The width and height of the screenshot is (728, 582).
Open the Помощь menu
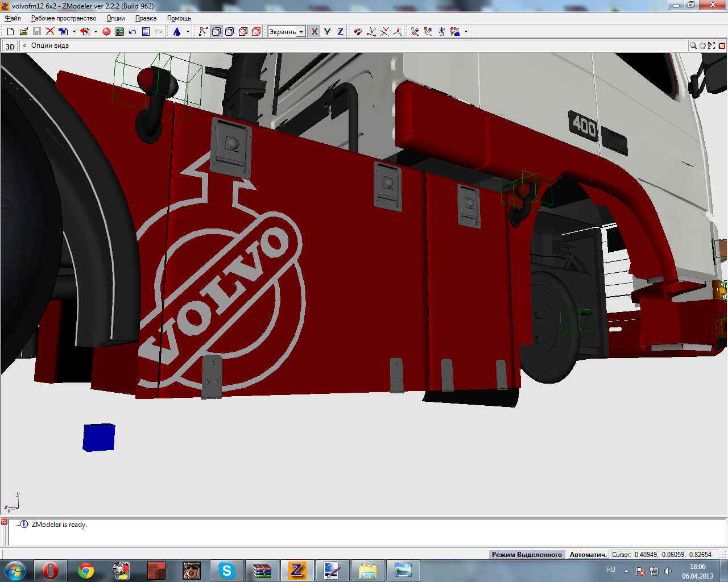(x=179, y=18)
